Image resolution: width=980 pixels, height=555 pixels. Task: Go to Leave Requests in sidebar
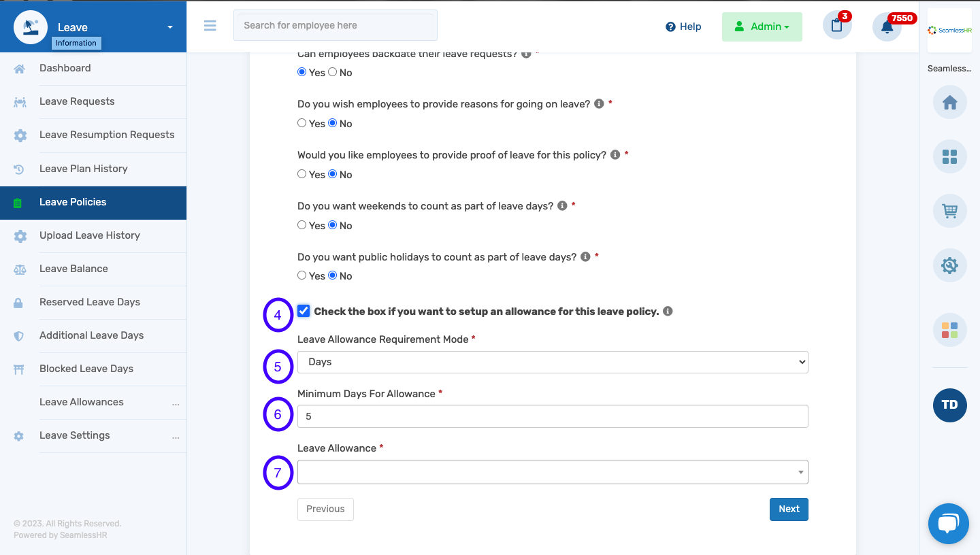(77, 101)
